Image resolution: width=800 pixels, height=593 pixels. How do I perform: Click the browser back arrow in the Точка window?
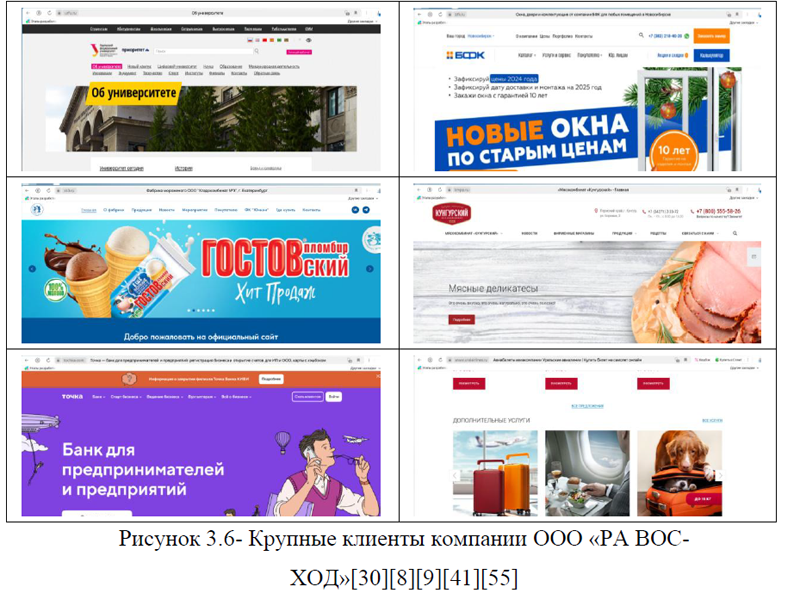(x=28, y=360)
